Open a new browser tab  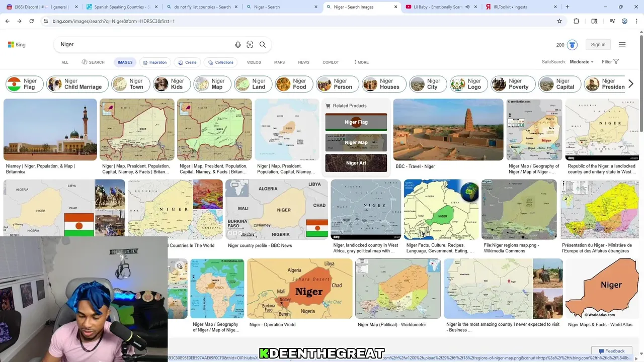pyautogui.click(x=568, y=7)
